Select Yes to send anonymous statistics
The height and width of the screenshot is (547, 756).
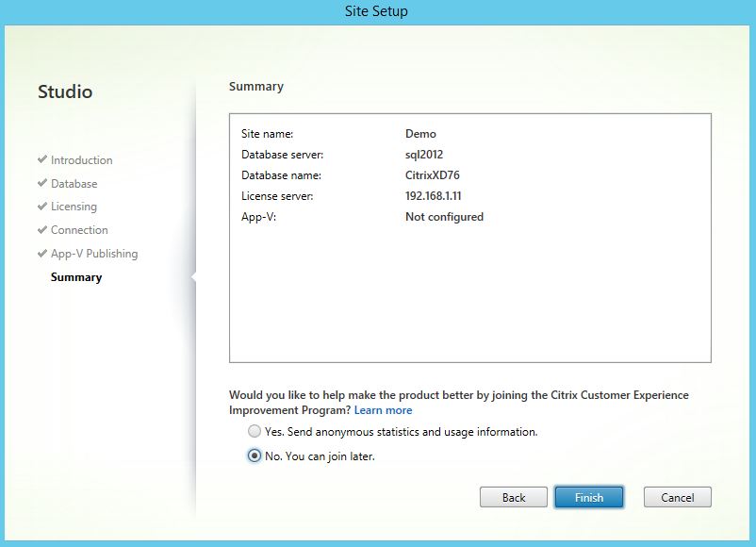255,432
